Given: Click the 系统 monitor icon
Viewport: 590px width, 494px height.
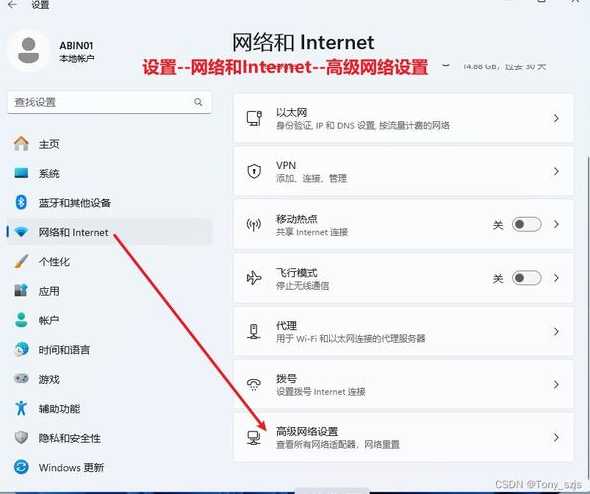Looking at the screenshot, I should pos(21,173).
